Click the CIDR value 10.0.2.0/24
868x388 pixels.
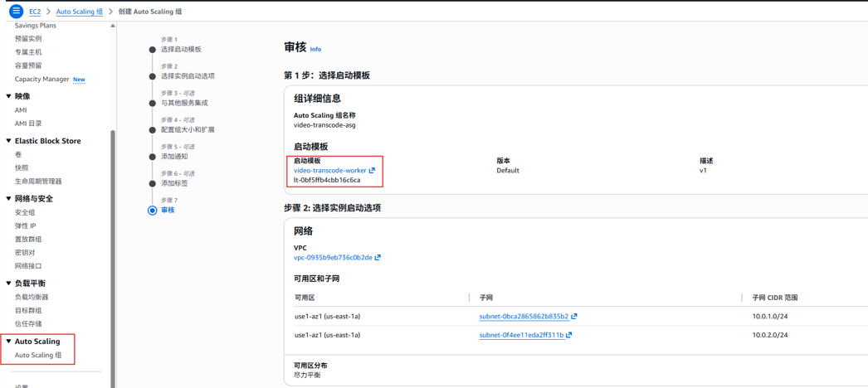[x=770, y=335]
